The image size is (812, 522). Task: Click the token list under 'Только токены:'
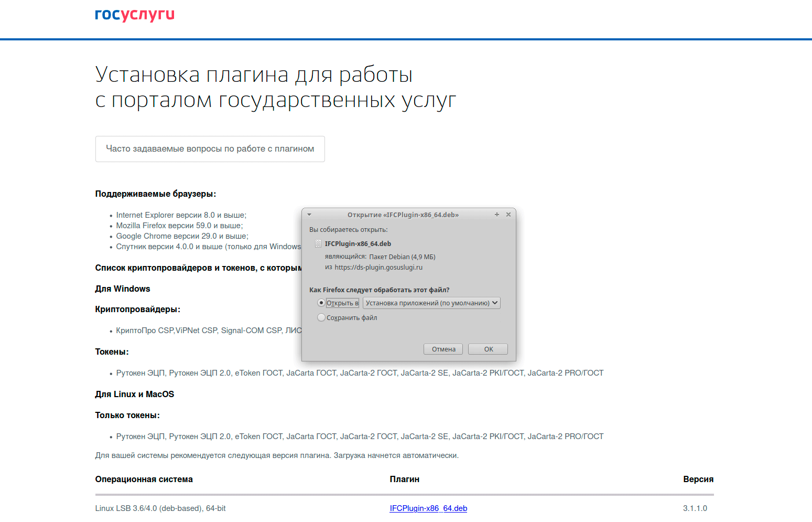tap(360, 436)
